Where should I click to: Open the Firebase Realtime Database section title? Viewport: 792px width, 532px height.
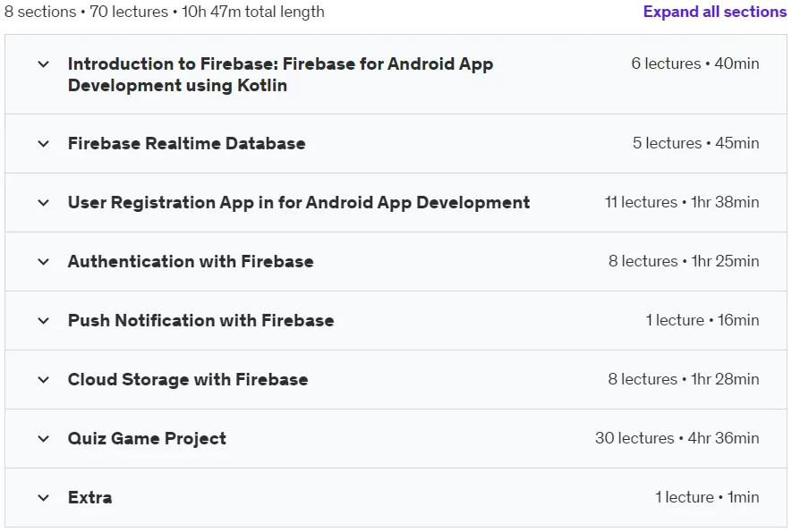tap(186, 143)
